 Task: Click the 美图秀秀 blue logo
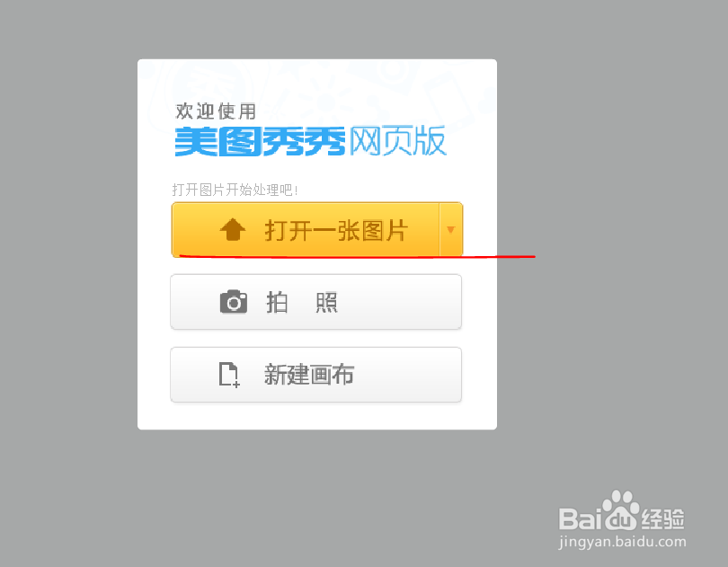click(x=260, y=142)
